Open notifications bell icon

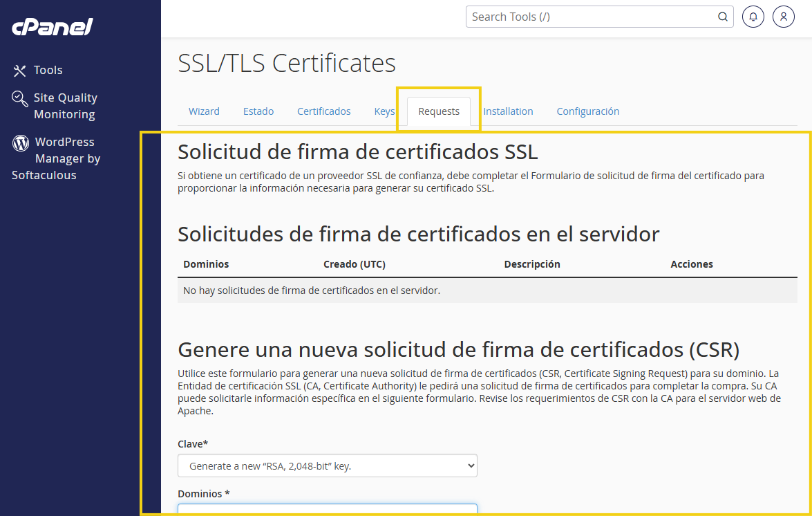(x=753, y=17)
